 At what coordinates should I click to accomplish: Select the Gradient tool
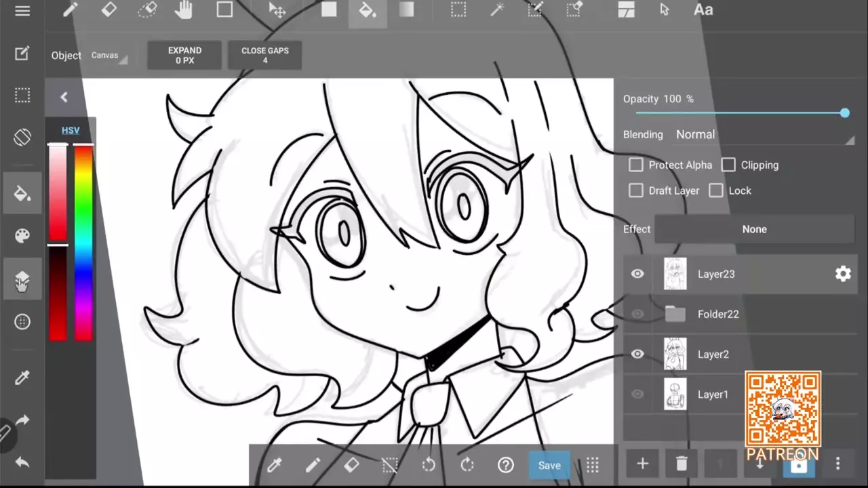[x=406, y=10]
